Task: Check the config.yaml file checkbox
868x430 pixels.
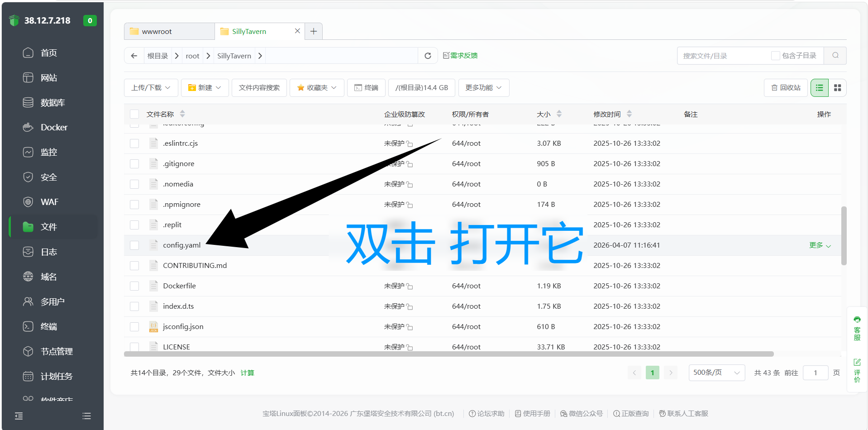Action: pyautogui.click(x=134, y=245)
